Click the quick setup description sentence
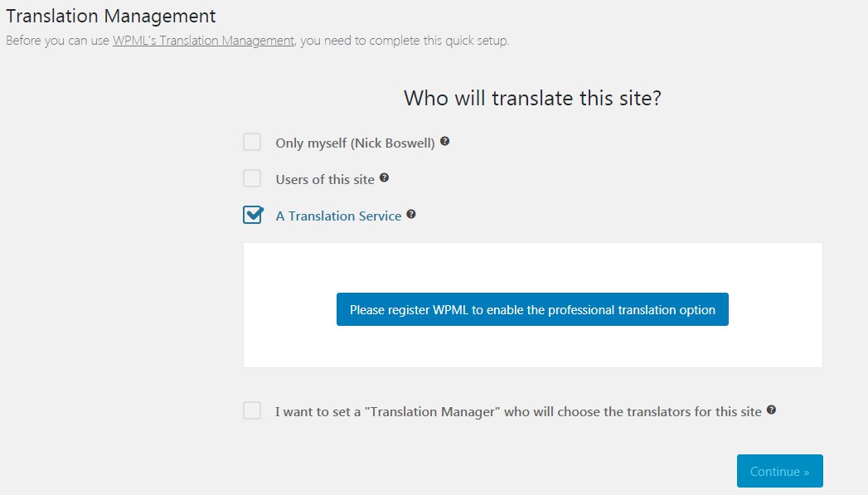The width and height of the screenshot is (868, 495). pos(257,41)
